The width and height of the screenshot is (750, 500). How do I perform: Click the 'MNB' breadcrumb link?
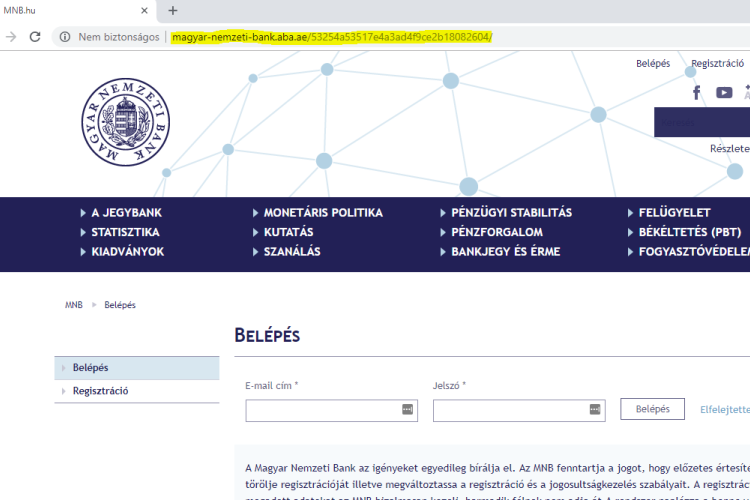point(74,305)
